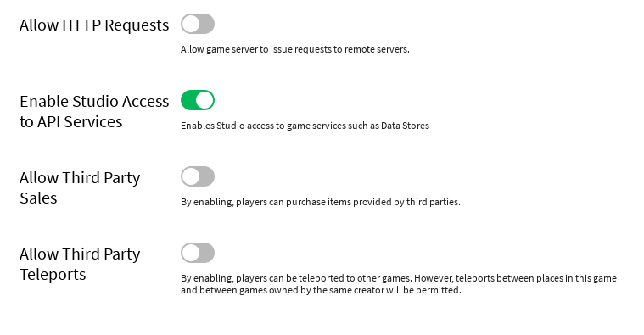Click description about purchasing third party items
644x335 pixels.
click(x=321, y=202)
